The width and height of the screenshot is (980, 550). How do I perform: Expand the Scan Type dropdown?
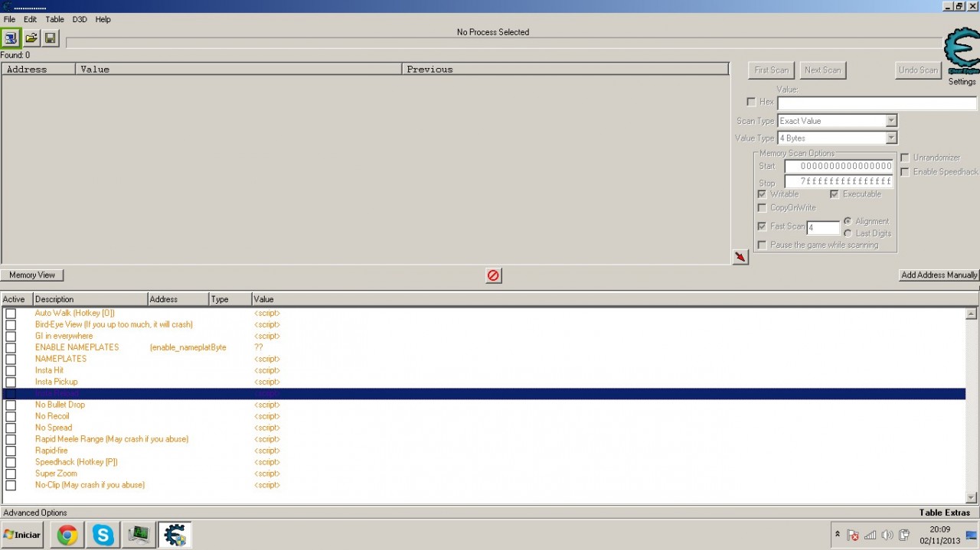pyautogui.click(x=890, y=121)
